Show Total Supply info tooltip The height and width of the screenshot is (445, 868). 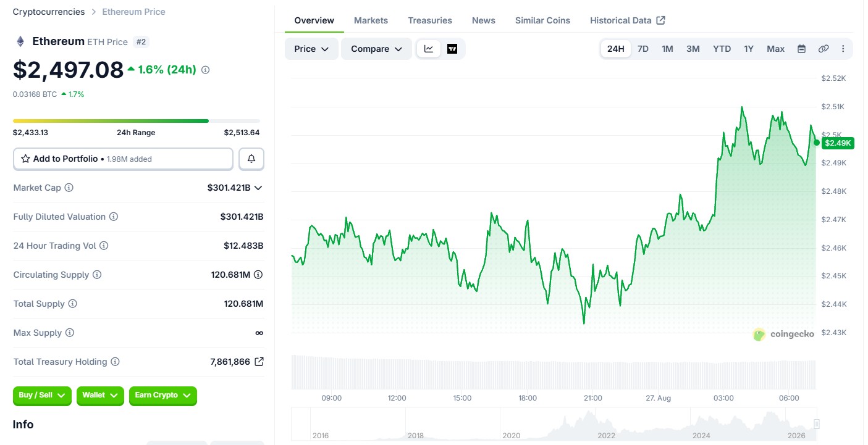(73, 304)
